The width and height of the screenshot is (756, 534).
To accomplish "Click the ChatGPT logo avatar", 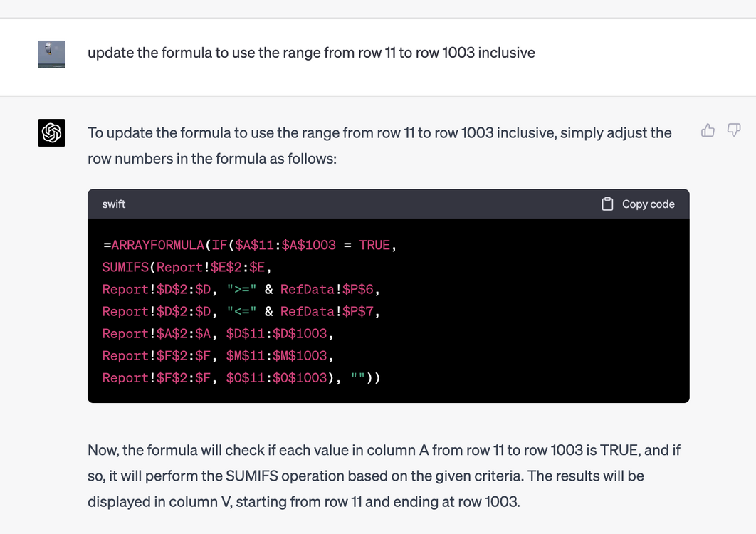I will tap(51, 132).
